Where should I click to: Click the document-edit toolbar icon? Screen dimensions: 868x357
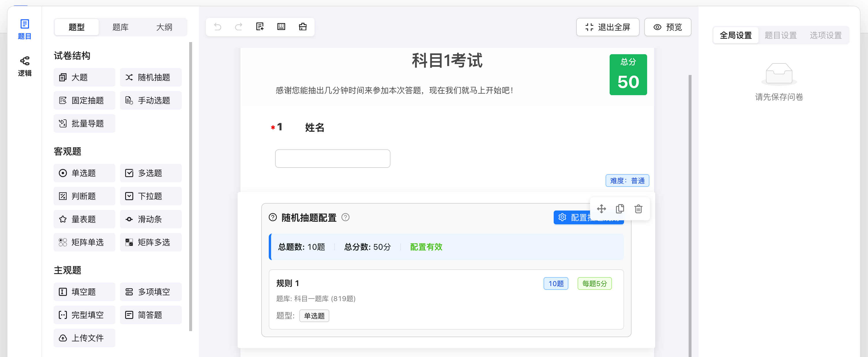click(x=260, y=27)
